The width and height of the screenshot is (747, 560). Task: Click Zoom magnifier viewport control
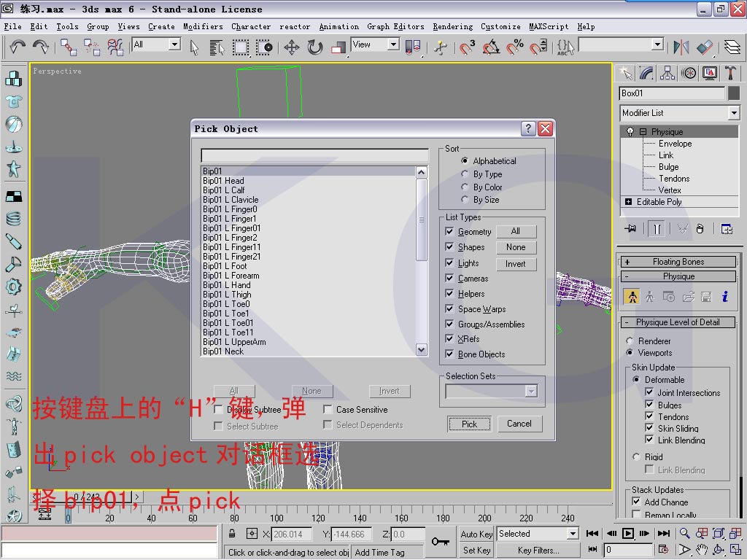(684, 533)
